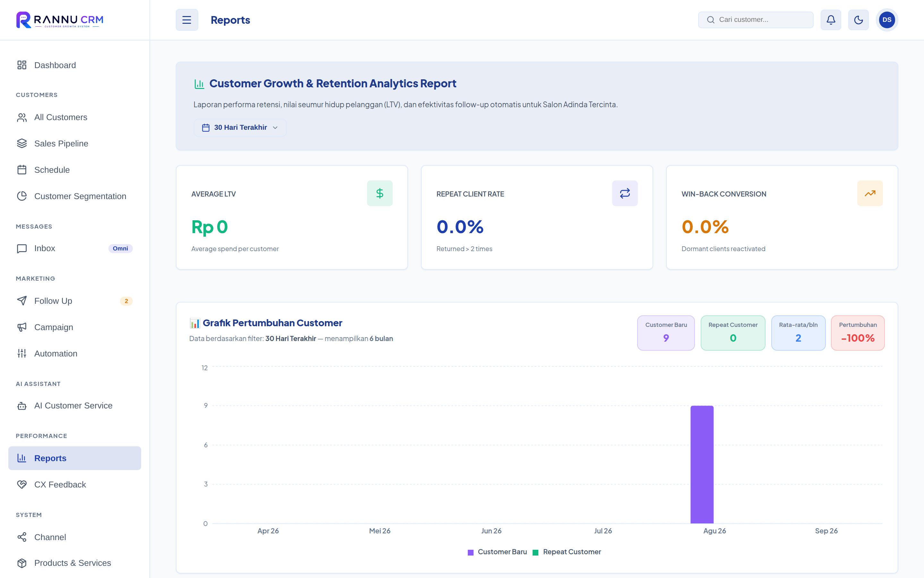
Task: Click the analytics report heading chart icon
Action: coord(199,84)
